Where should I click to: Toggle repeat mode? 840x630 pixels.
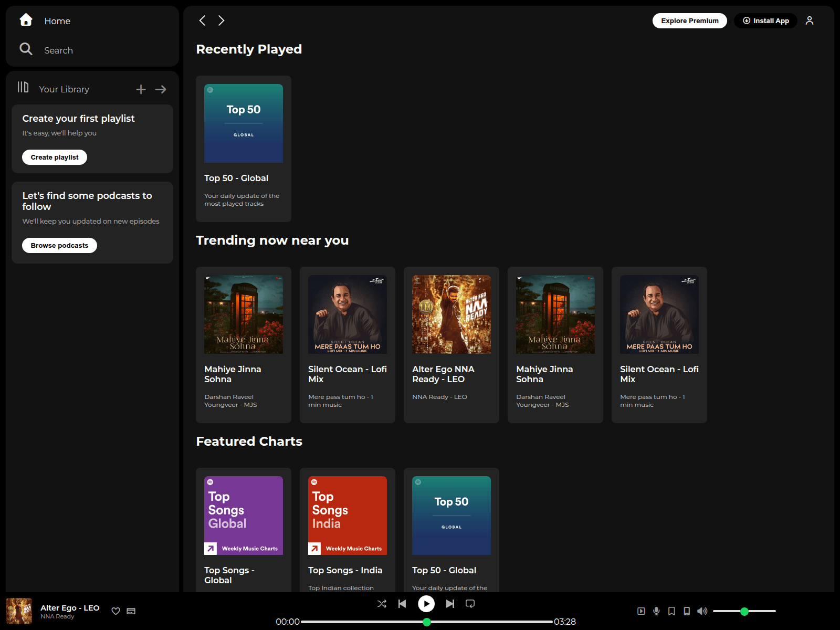coord(470,604)
